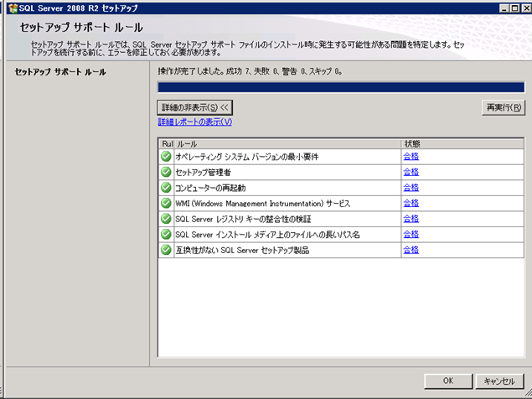The image size is (532, 399).
Task: Re-run the rules with 再実行(R) button
Action: 504,107
